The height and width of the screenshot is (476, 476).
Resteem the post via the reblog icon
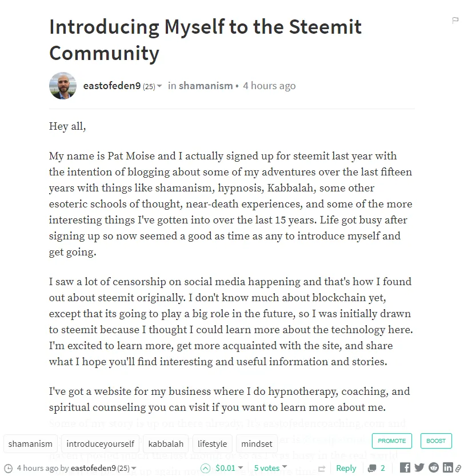322,469
